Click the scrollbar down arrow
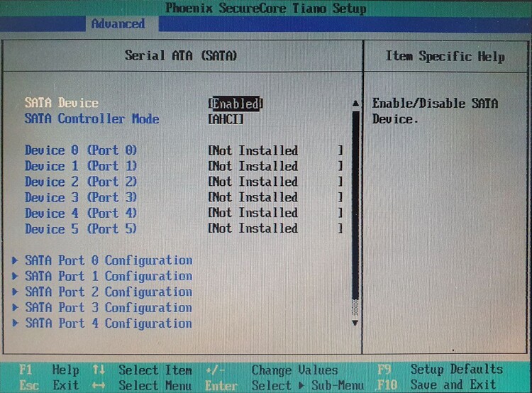Viewport: 532px width, 393px height. tap(355, 323)
